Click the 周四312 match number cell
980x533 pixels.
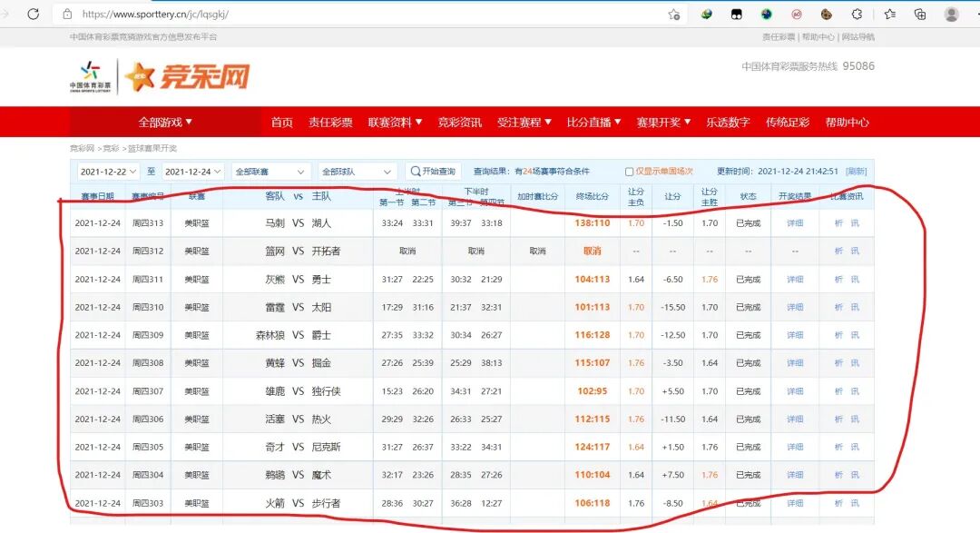pyautogui.click(x=148, y=251)
